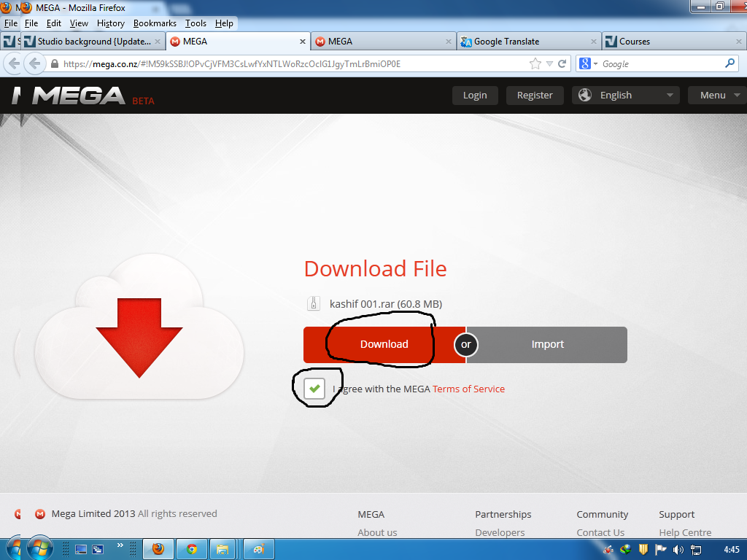Close the Courses tab
Screen dimensions: 747x560
[x=739, y=42]
